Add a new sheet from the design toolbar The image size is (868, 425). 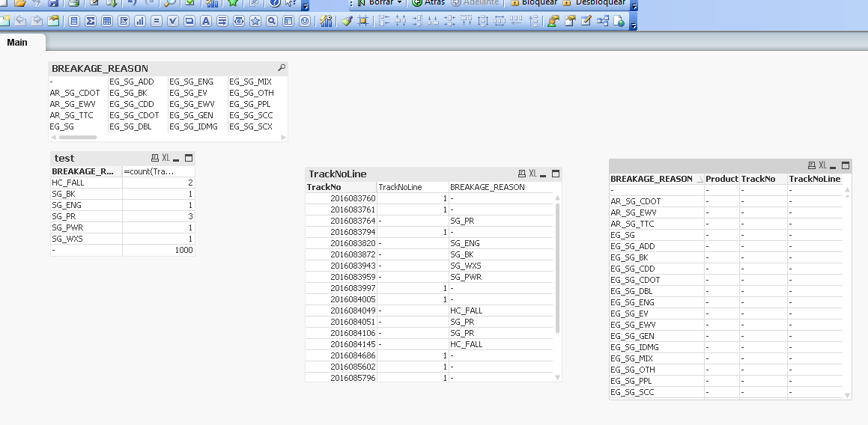point(4,21)
